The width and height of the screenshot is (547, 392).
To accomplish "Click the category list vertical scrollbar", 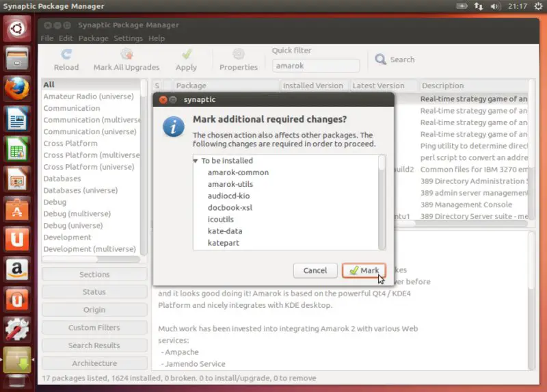I will point(144,167).
